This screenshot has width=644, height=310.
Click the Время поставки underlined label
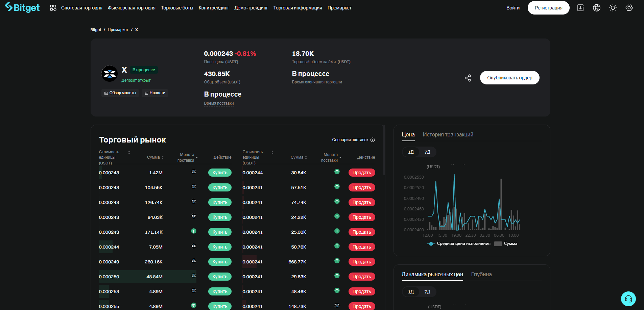pos(219,103)
